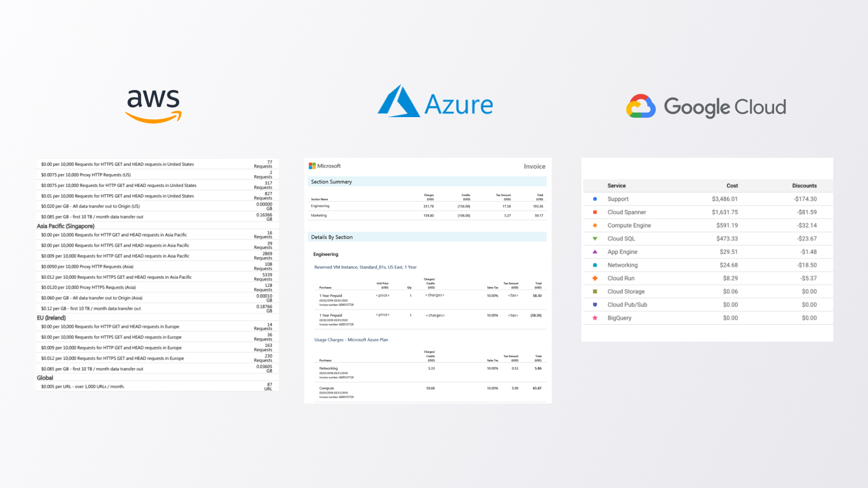Image resolution: width=868 pixels, height=488 pixels.
Task: Select the Cloud Run service name
Action: tap(621, 278)
